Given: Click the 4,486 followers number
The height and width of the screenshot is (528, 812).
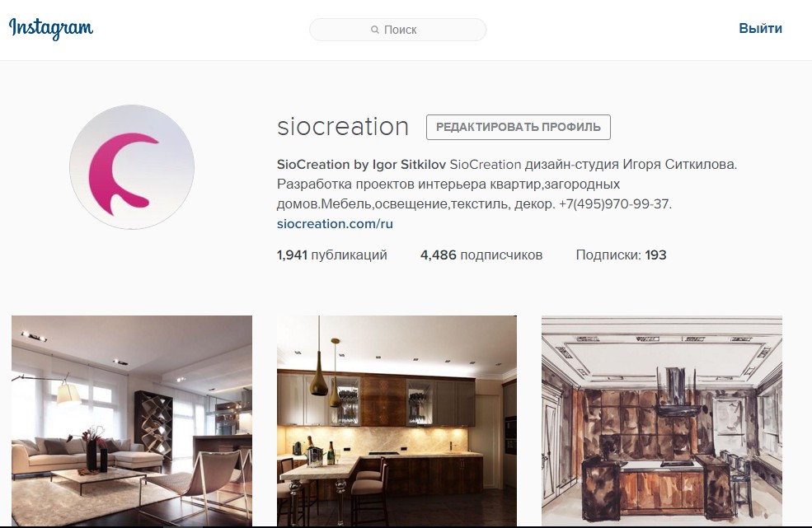Looking at the screenshot, I should tap(438, 255).
